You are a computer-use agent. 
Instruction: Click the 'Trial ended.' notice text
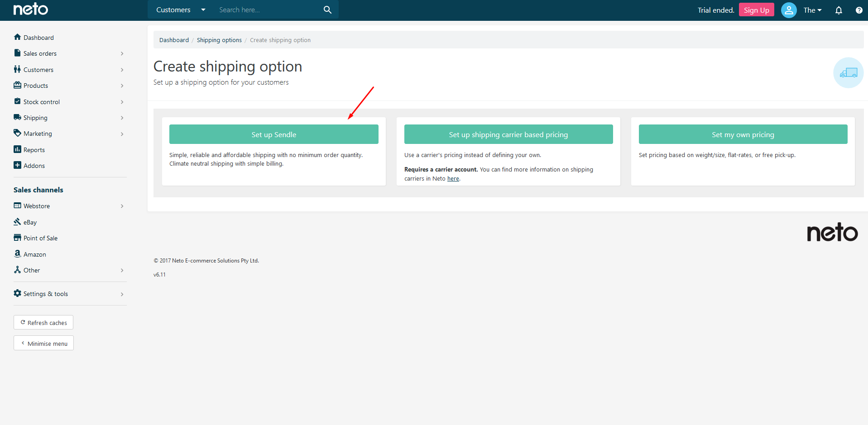[715, 10]
